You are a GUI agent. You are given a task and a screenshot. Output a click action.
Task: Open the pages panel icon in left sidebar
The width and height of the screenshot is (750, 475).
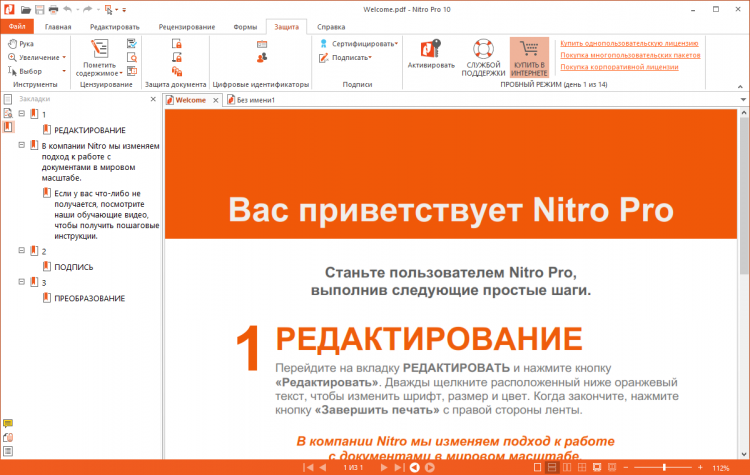click(8, 99)
